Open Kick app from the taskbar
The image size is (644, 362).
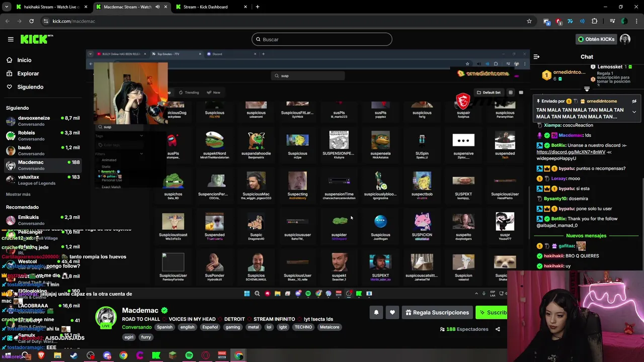(x=156, y=355)
